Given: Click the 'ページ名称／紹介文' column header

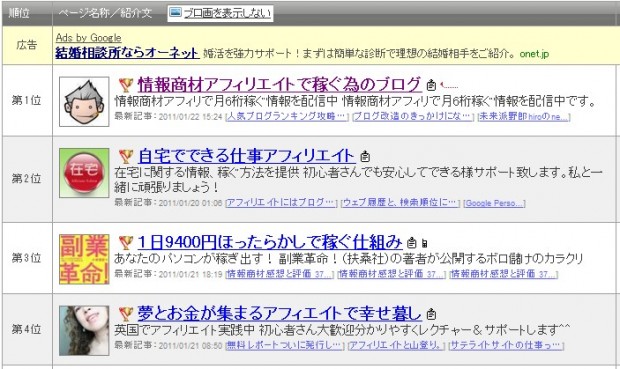Looking at the screenshot, I should point(105,13).
